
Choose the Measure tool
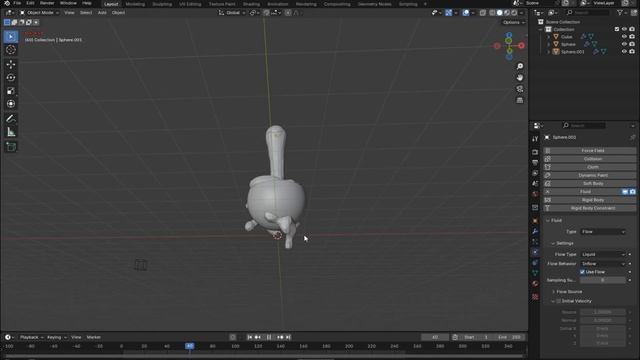click(11, 132)
